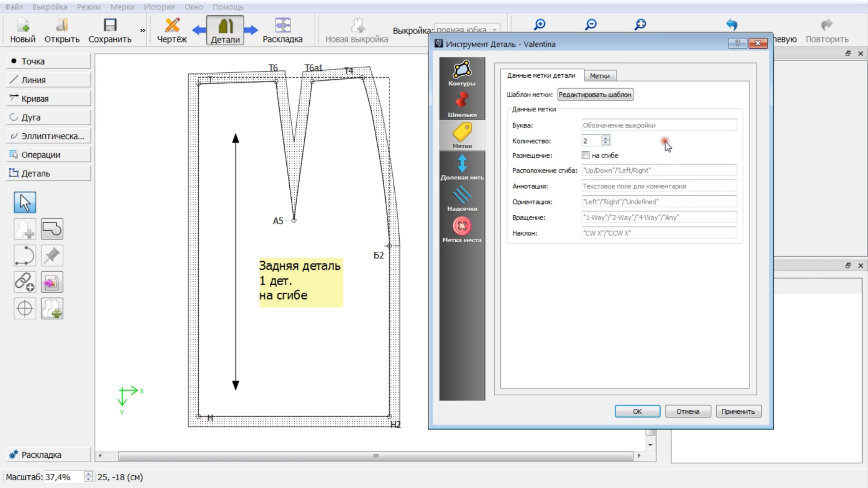Click the zoom out magnifier

coord(591,25)
